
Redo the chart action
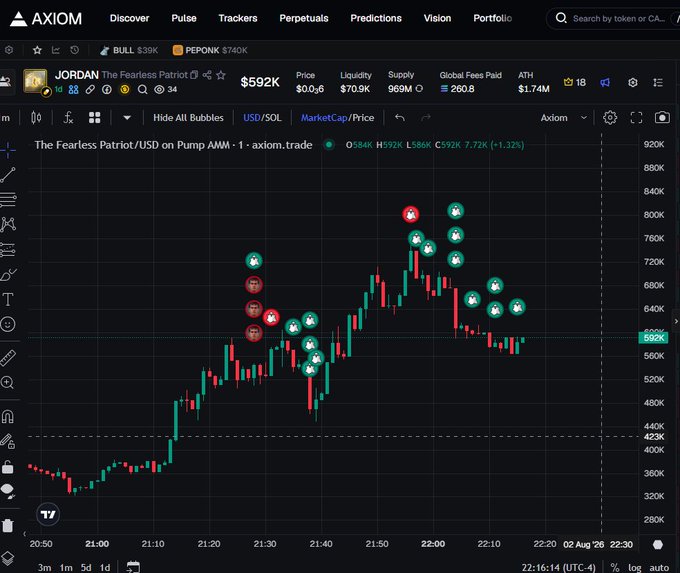[426, 118]
